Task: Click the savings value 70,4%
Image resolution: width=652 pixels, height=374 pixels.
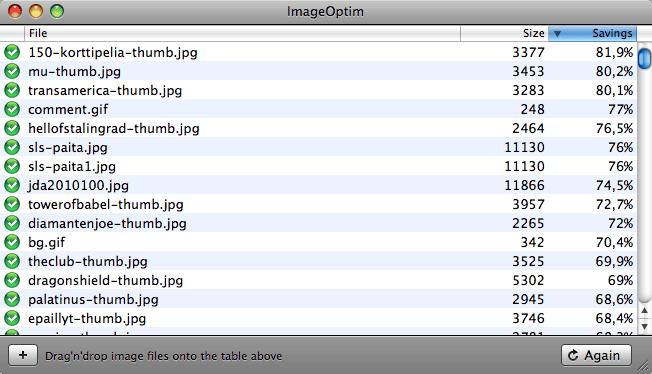Action: pyautogui.click(x=614, y=242)
